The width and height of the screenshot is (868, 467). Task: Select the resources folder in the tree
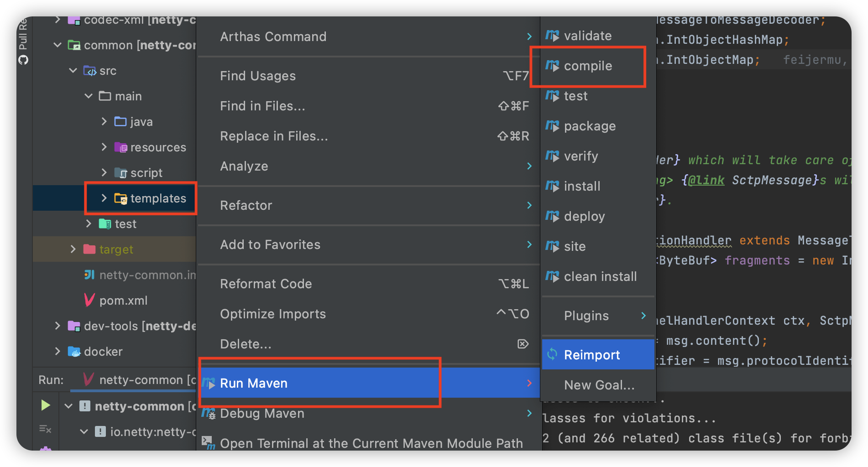click(158, 147)
